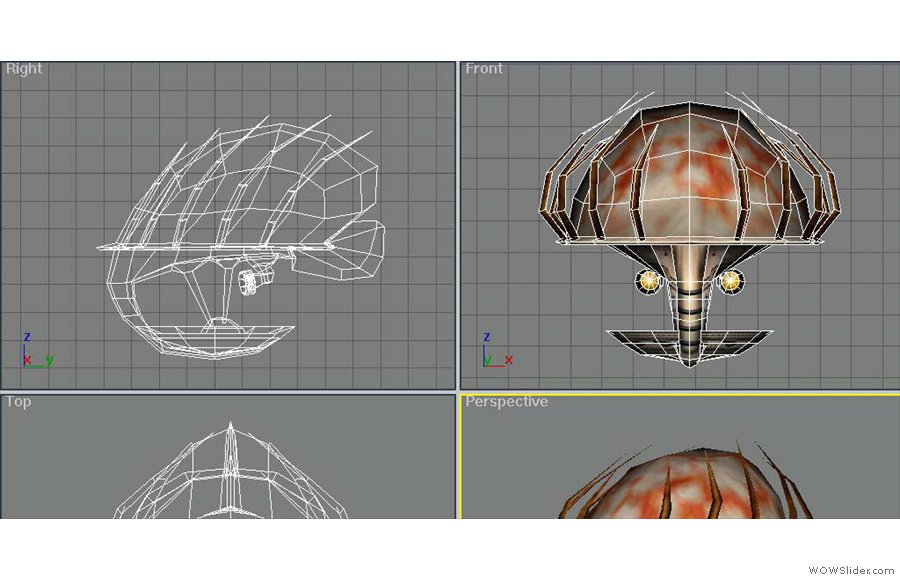Screen dimensions: 900x580
Task: Select the center spike in Top viewport
Action: coord(231,465)
